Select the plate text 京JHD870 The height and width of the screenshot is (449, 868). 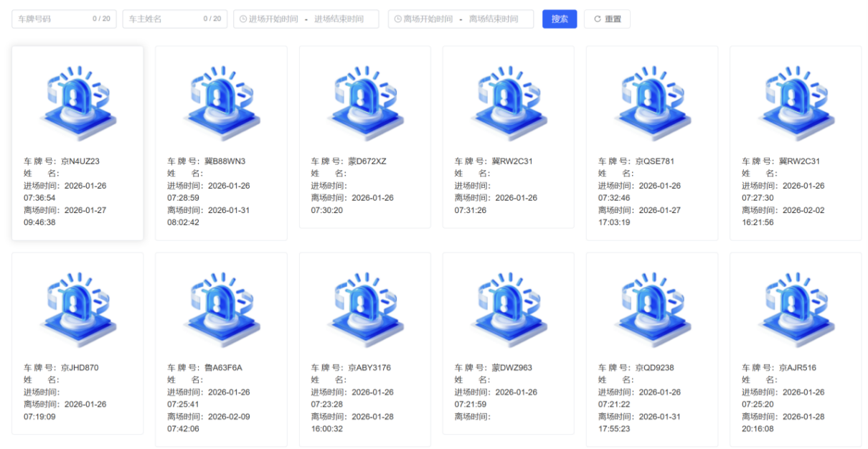80,368
